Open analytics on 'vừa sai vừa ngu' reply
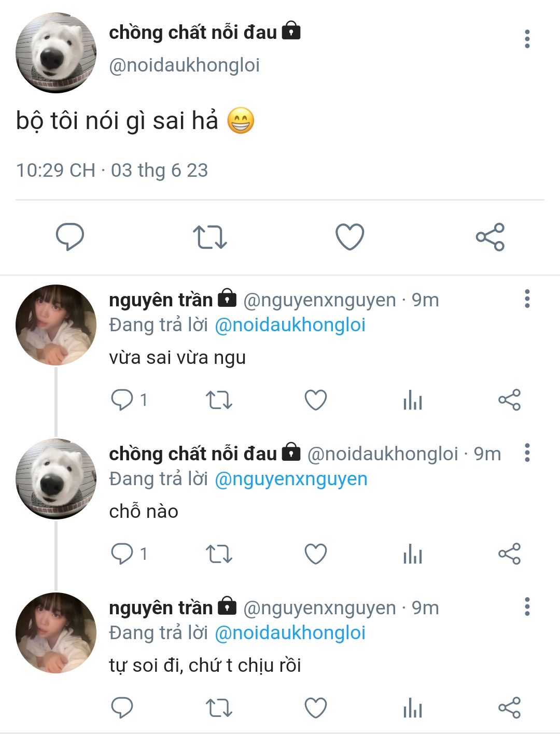This screenshot has height=734, width=560. (413, 400)
